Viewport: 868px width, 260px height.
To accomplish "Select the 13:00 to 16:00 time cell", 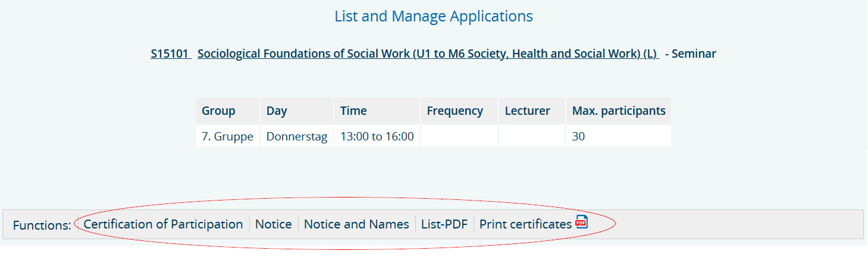I will [377, 136].
